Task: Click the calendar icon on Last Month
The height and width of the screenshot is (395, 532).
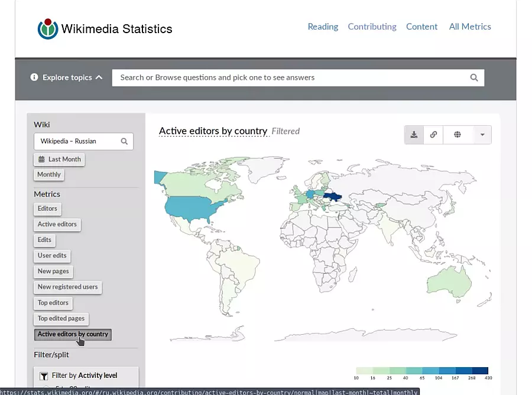Action: (x=41, y=159)
